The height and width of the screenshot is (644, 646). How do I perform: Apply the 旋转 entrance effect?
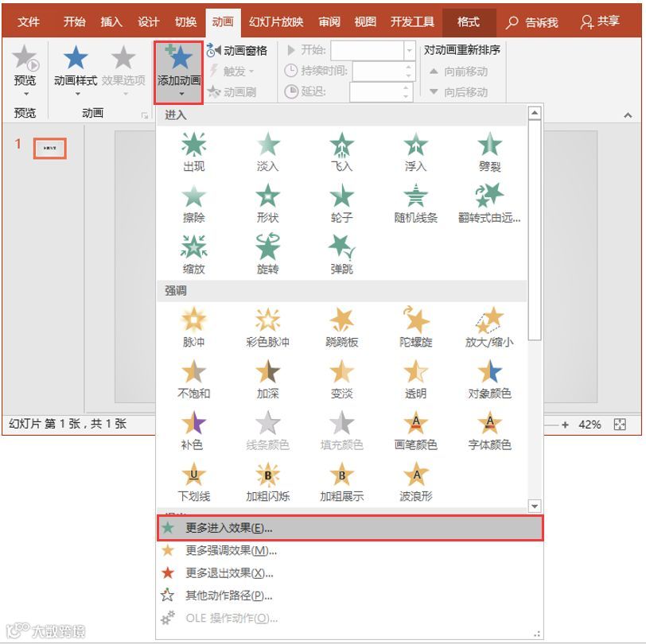coord(268,254)
